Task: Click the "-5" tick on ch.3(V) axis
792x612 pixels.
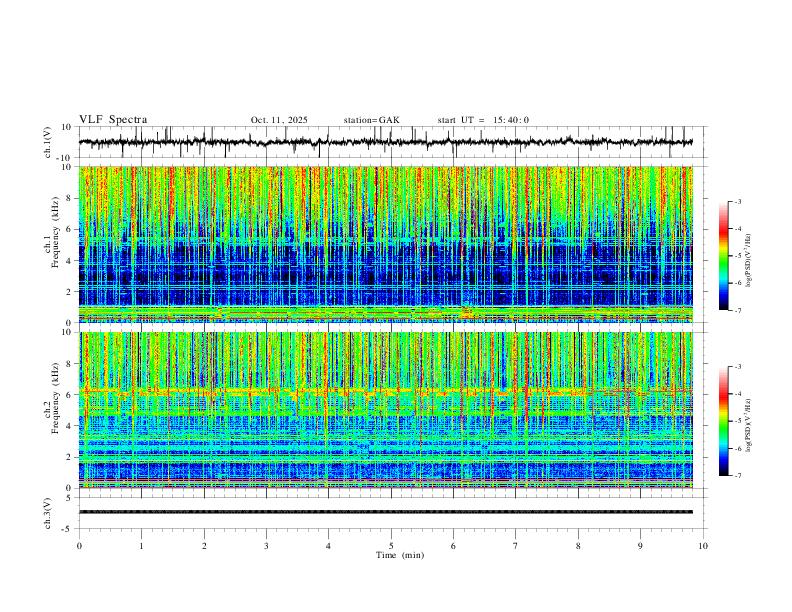Action: pyautogui.click(x=68, y=529)
